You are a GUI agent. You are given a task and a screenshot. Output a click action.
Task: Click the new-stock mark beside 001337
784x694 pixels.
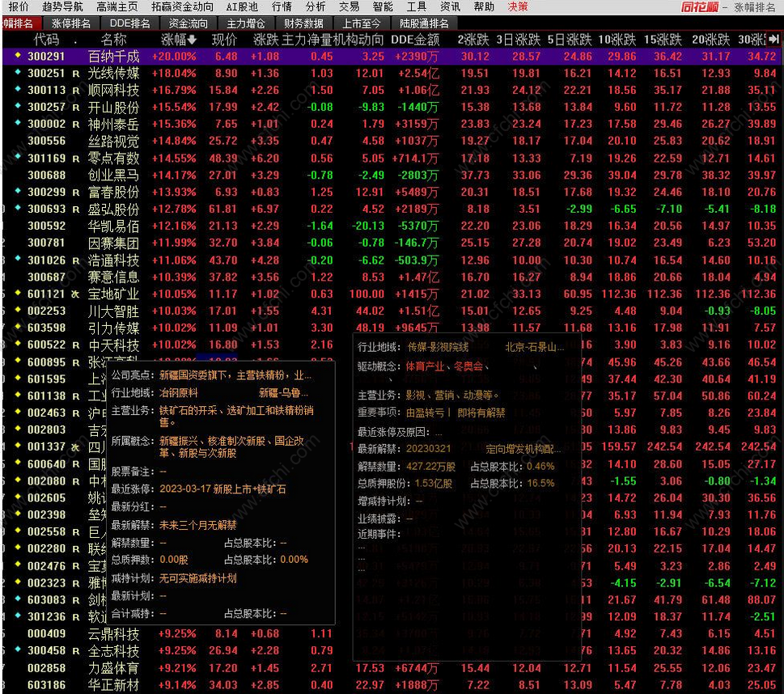[x=75, y=447]
